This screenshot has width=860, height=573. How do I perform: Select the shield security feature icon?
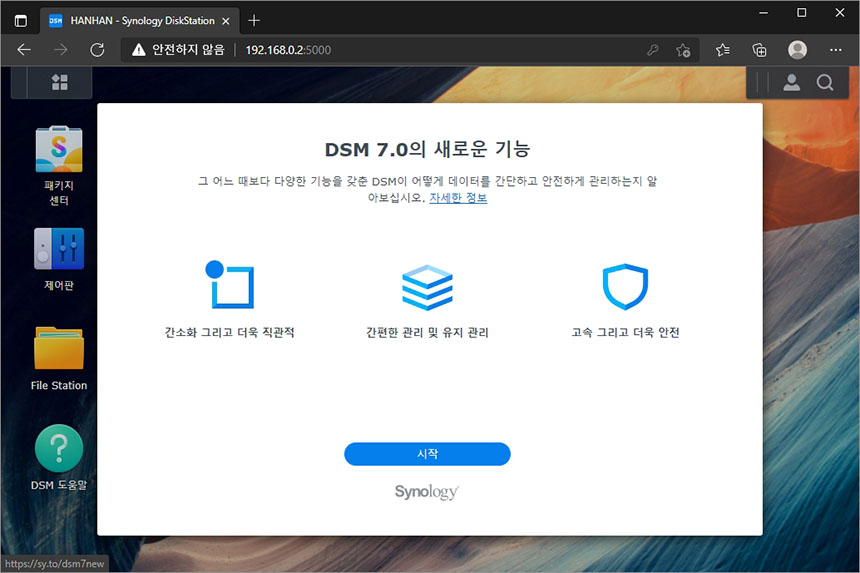click(x=625, y=287)
